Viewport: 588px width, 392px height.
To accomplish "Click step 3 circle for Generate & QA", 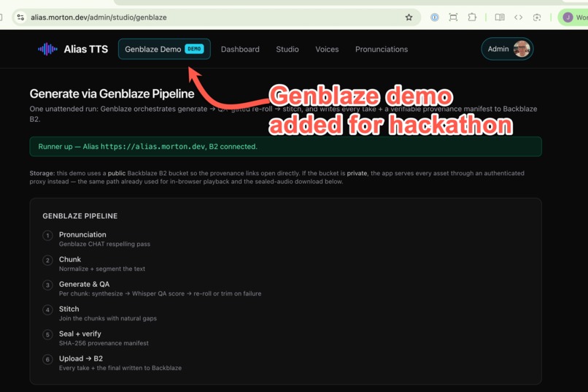I will click(x=47, y=285).
